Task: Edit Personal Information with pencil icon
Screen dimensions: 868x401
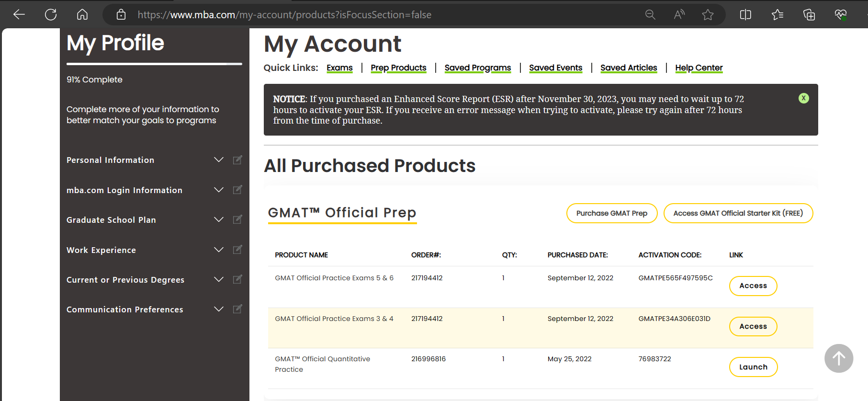Action: [237, 160]
